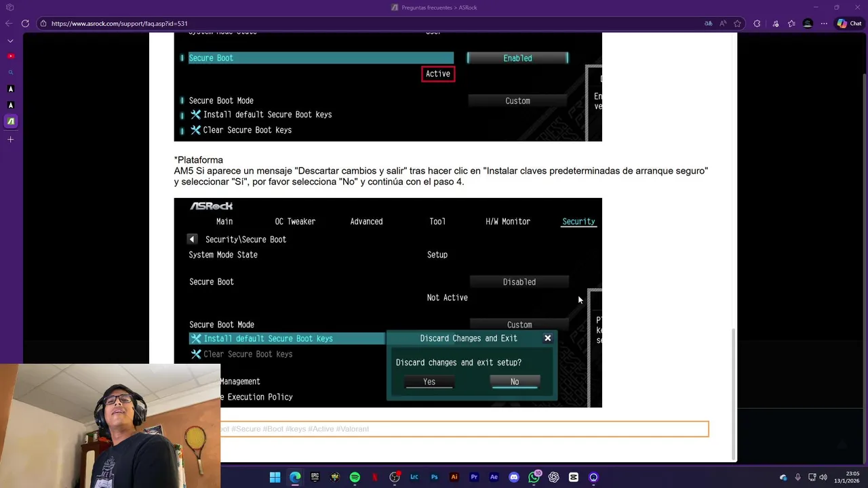Click red-boxed 'Active' status text
Viewport: 868px width, 488px height.
[x=438, y=74]
